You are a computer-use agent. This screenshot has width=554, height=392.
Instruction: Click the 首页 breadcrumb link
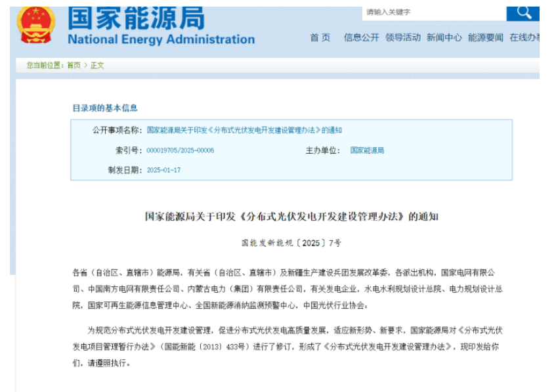[x=74, y=66]
